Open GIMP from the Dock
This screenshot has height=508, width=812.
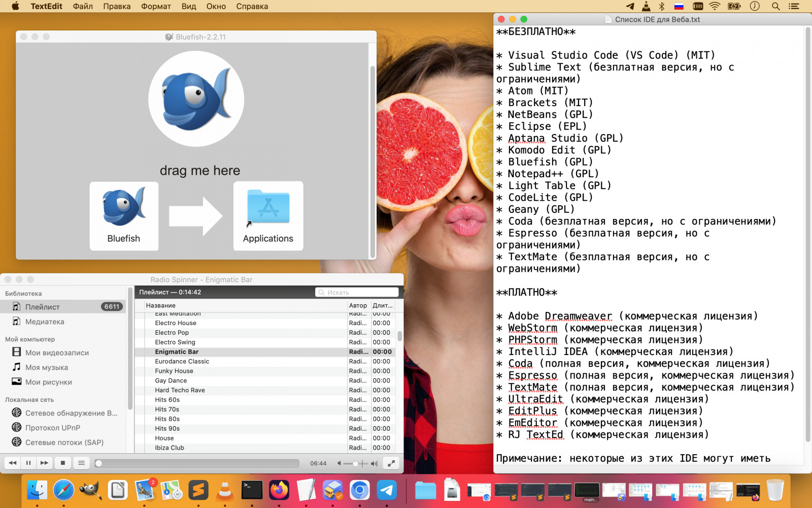click(x=90, y=490)
